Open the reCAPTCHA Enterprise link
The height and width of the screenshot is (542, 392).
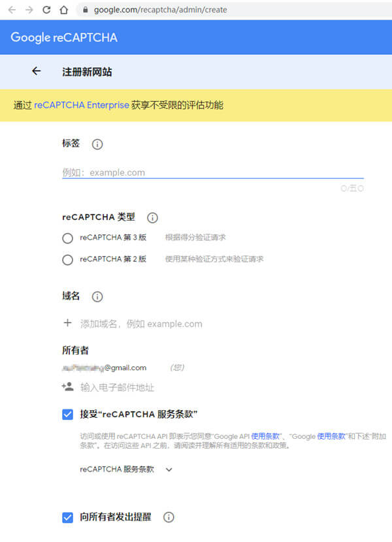82,105
